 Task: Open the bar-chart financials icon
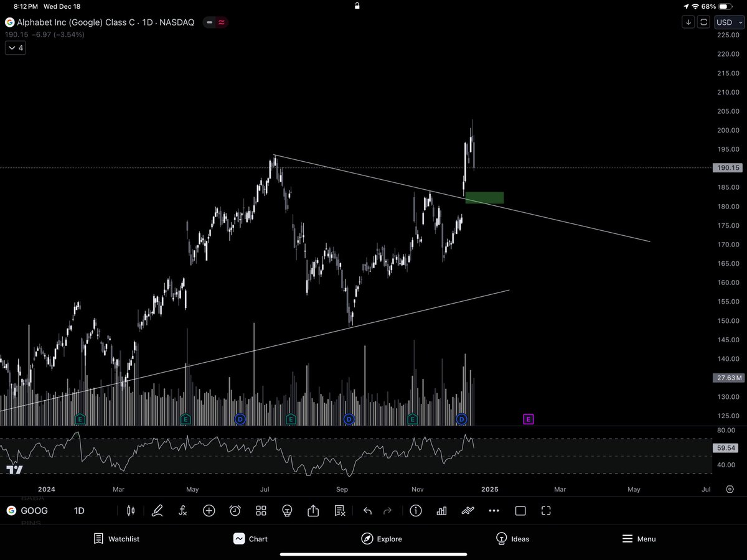pyautogui.click(x=442, y=511)
